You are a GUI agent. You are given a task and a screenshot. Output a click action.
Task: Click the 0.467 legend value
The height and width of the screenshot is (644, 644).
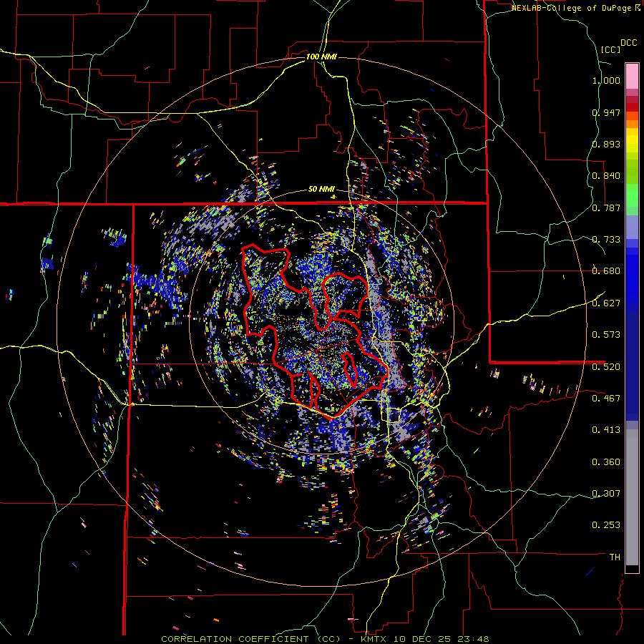click(x=606, y=399)
